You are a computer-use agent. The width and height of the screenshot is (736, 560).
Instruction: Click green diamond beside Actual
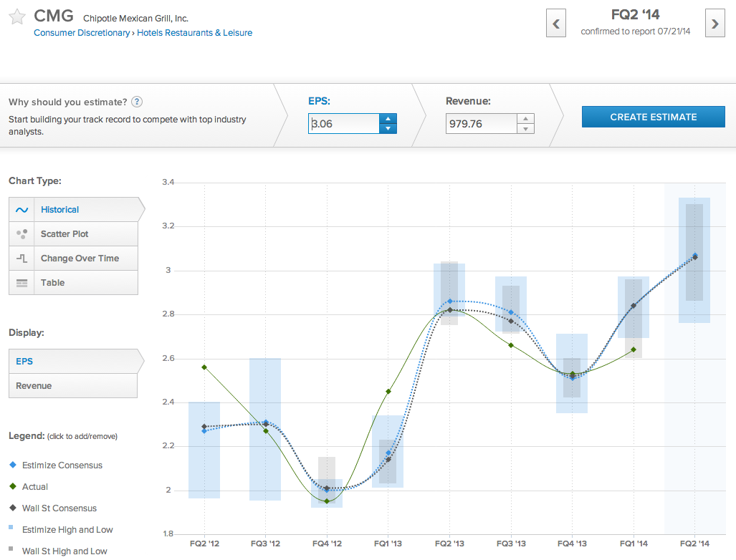click(x=13, y=486)
